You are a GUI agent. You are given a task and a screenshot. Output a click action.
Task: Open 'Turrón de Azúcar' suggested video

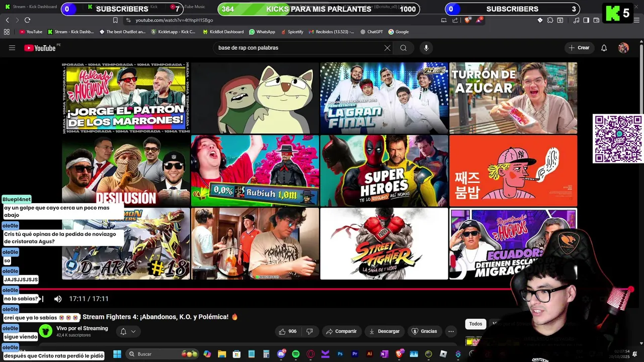coord(513,98)
